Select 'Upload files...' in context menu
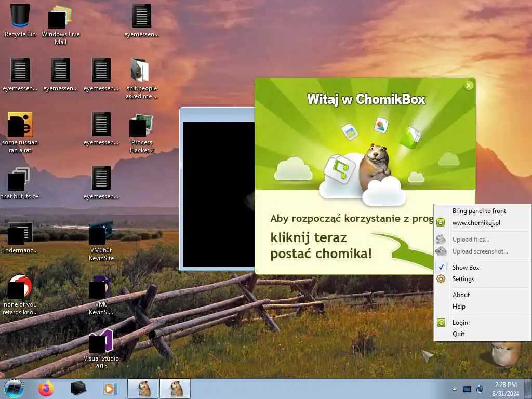The width and height of the screenshot is (532, 399). pos(482,239)
